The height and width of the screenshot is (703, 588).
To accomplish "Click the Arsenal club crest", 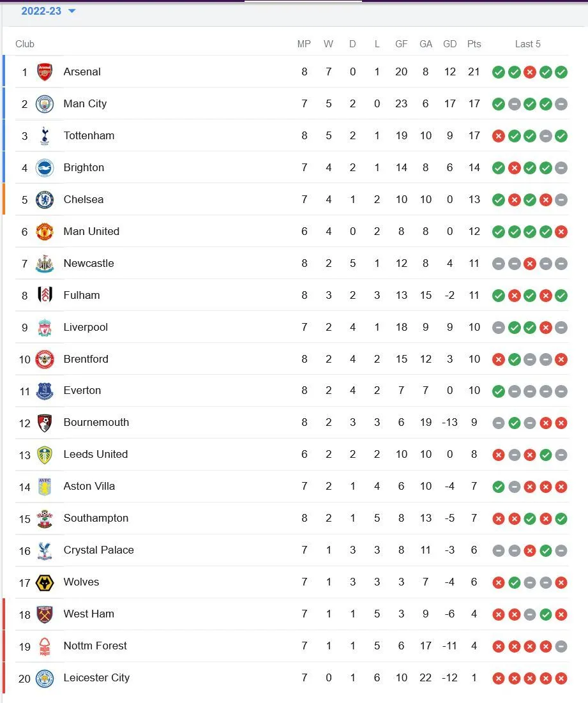I will click(x=45, y=72).
